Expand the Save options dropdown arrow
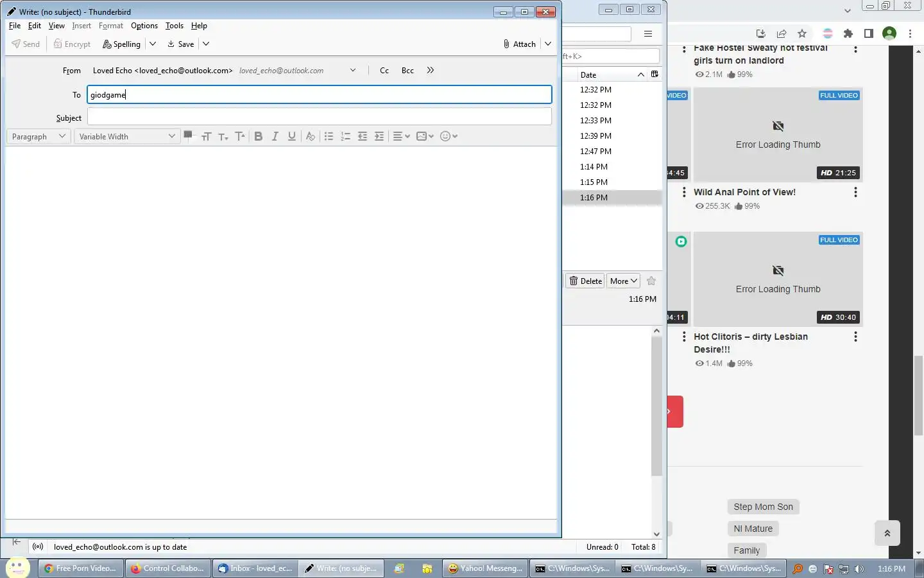 pyautogui.click(x=206, y=44)
